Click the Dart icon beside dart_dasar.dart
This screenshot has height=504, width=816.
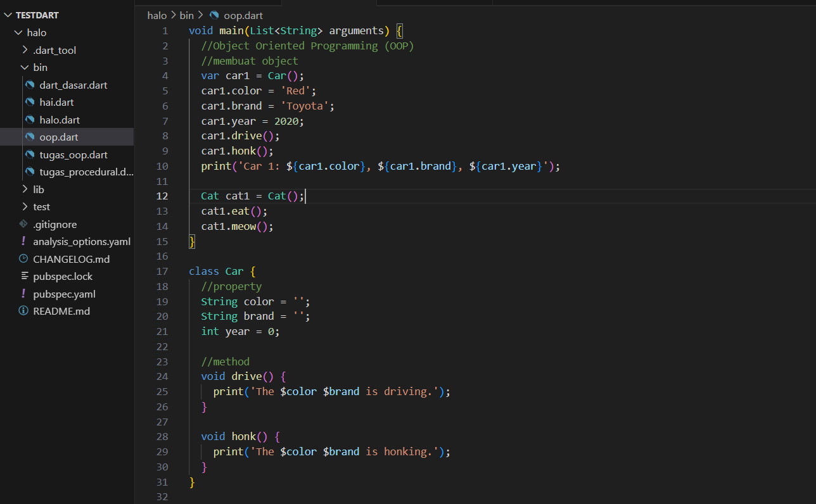coord(29,85)
